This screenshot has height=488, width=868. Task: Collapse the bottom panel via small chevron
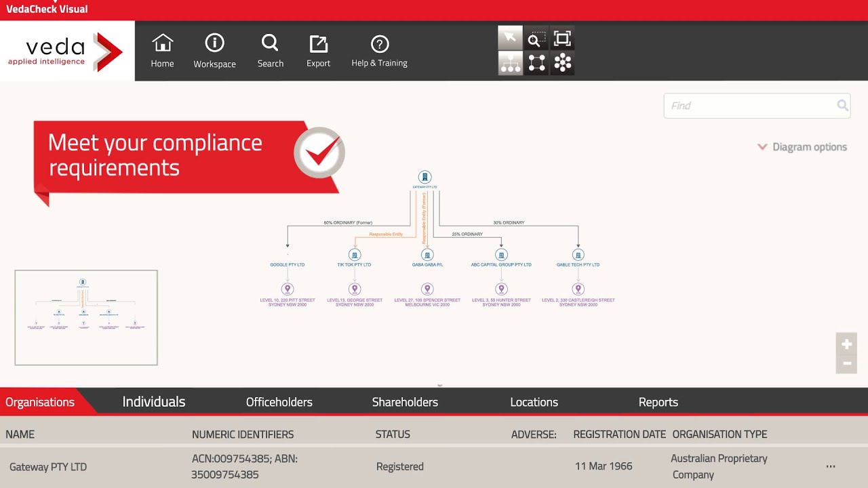pos(439,385)
